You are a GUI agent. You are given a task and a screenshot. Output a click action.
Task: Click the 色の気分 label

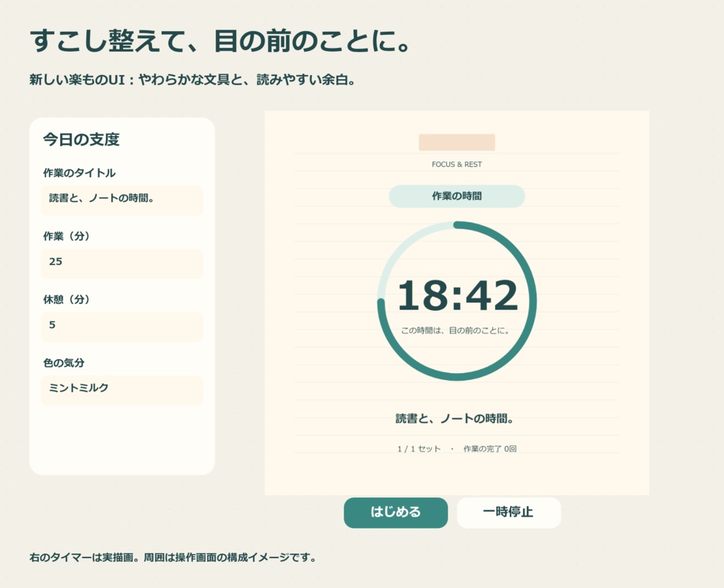pyautogui.click(x=64, y=363)
